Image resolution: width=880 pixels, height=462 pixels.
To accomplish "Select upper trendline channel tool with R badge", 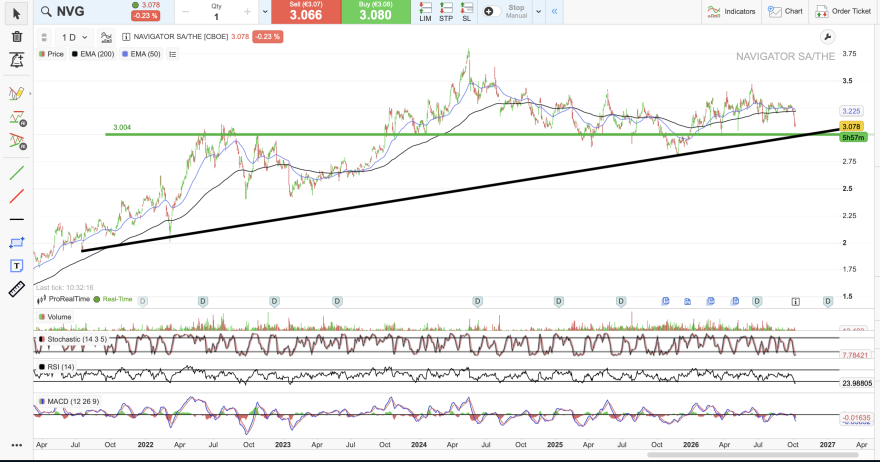I will click(17, 118).
